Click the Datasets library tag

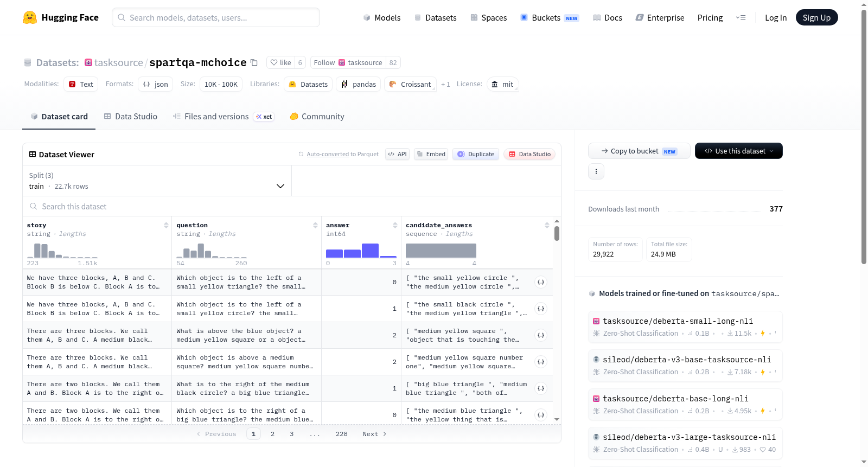[308, 84]
